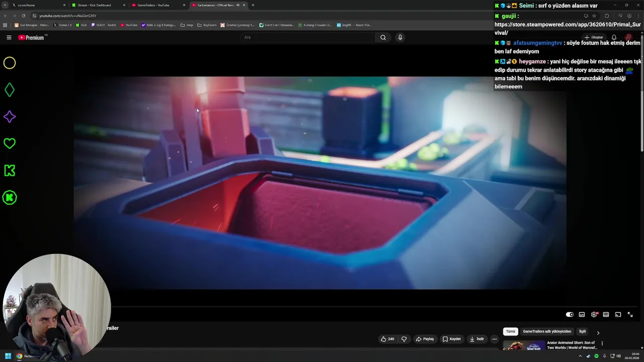Screen dimensions: 644x362
Task: Open the Event List / Streamlabs bookmark
Action: [x=277, y=25]
